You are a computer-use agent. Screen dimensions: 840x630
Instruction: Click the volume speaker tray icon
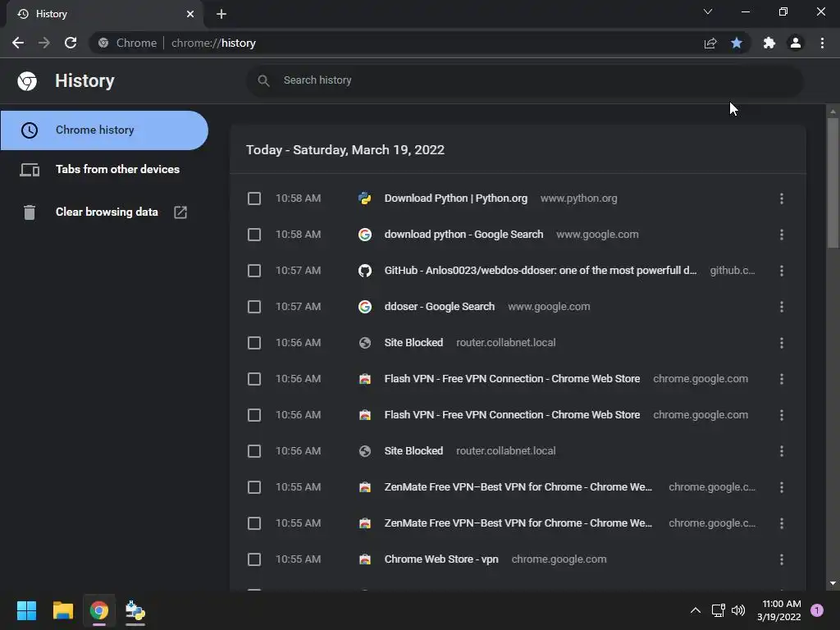click(738, 610)
